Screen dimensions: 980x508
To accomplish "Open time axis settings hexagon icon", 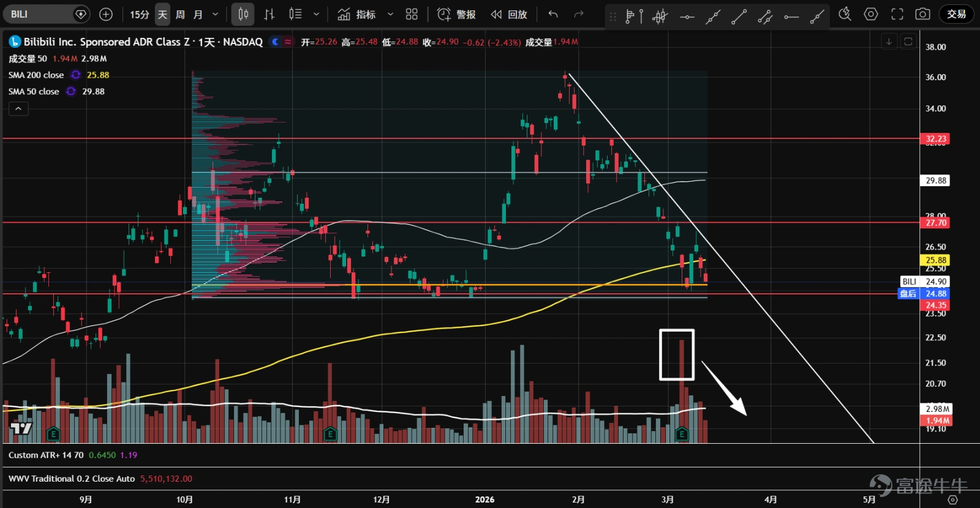I will click(x=952, y=499).
